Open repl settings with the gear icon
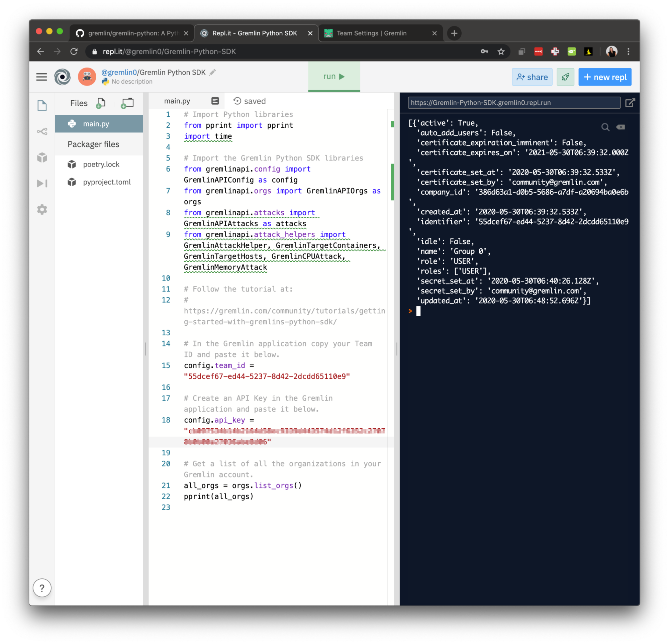Viewport: 669px width, 644px height. [42, 209]
